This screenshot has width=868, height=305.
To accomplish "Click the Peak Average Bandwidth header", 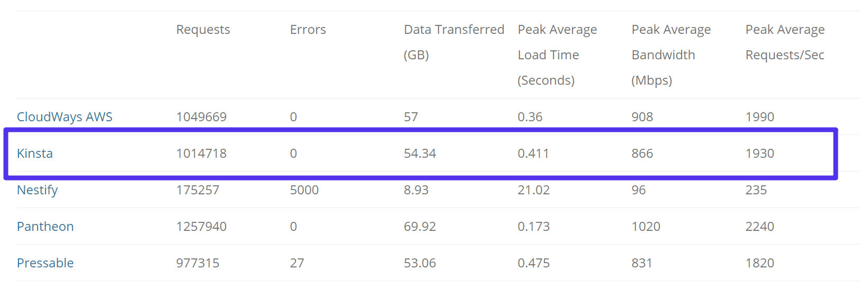I will coord(671,55).
